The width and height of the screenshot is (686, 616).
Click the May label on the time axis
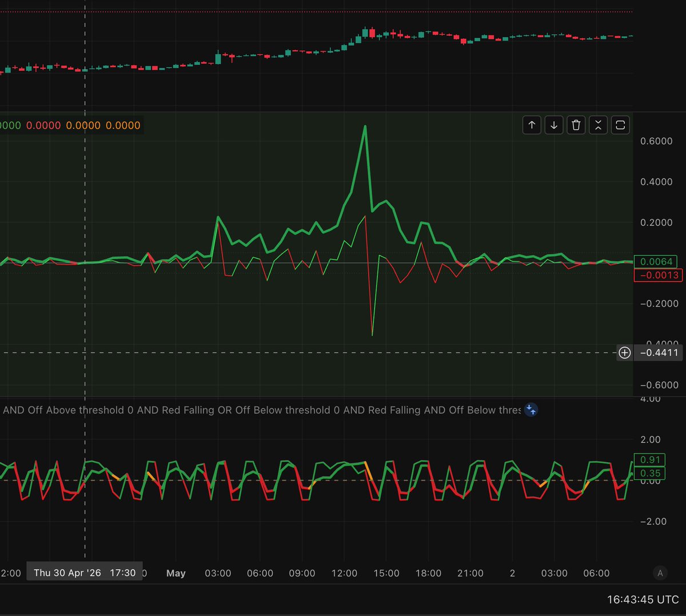click(x=176, y=573)
